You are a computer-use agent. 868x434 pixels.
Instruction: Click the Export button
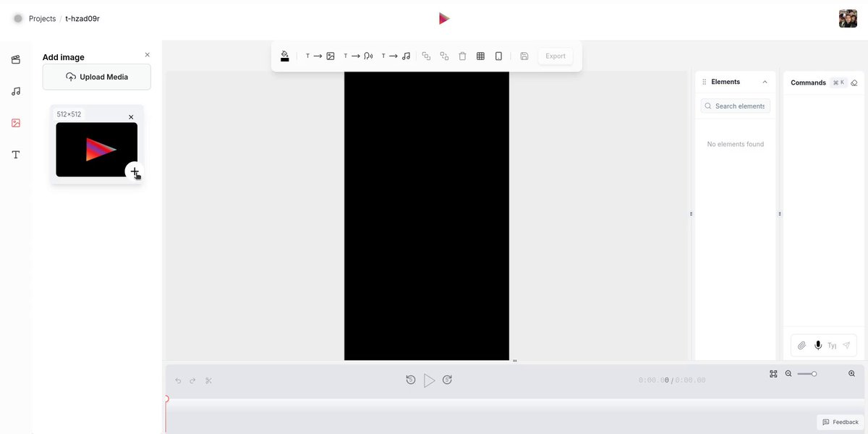(556, 56)
